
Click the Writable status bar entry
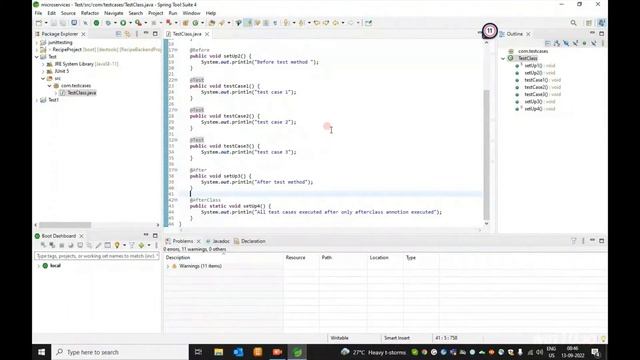click(x=339, y=338)
